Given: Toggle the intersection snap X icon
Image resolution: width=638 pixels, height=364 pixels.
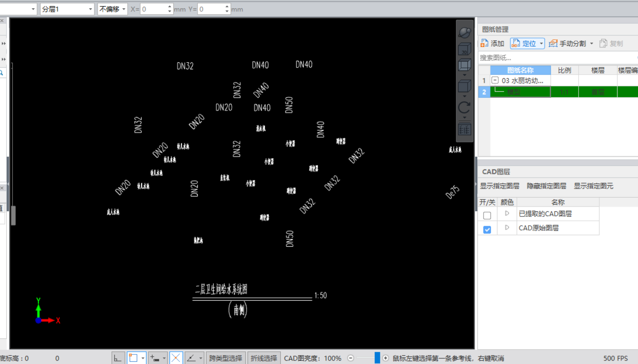Looking at the screenshot, I should point(176,358).
